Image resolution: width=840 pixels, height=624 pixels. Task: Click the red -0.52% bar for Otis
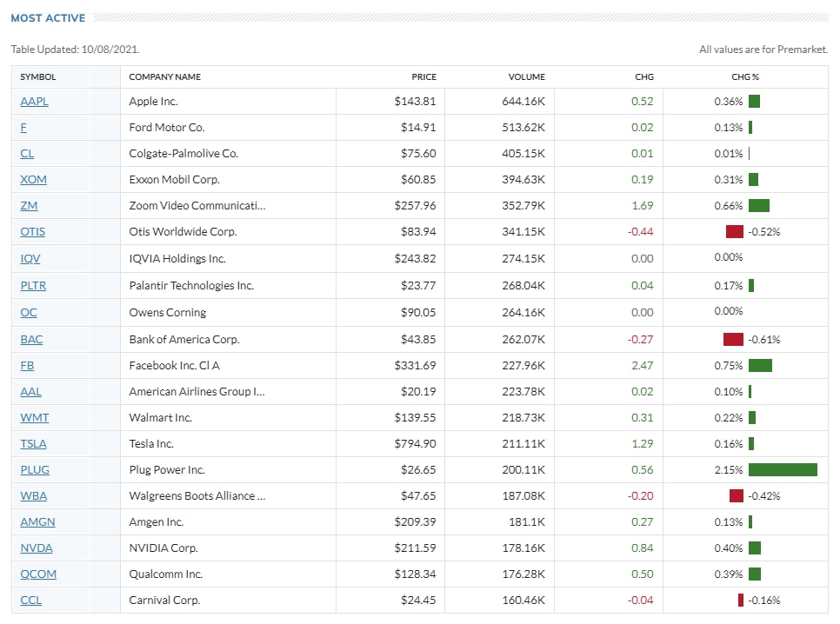pyautogui.click(x=735, y=232)
